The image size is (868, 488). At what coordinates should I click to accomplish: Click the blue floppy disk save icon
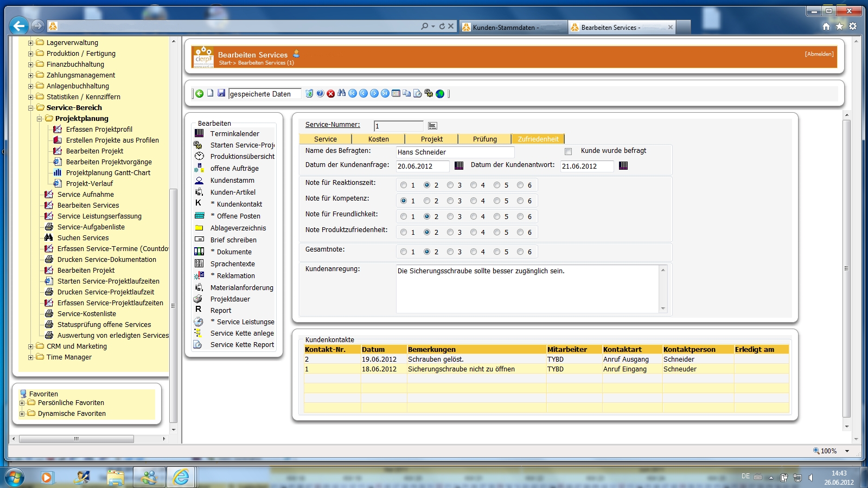pos(221,93)
